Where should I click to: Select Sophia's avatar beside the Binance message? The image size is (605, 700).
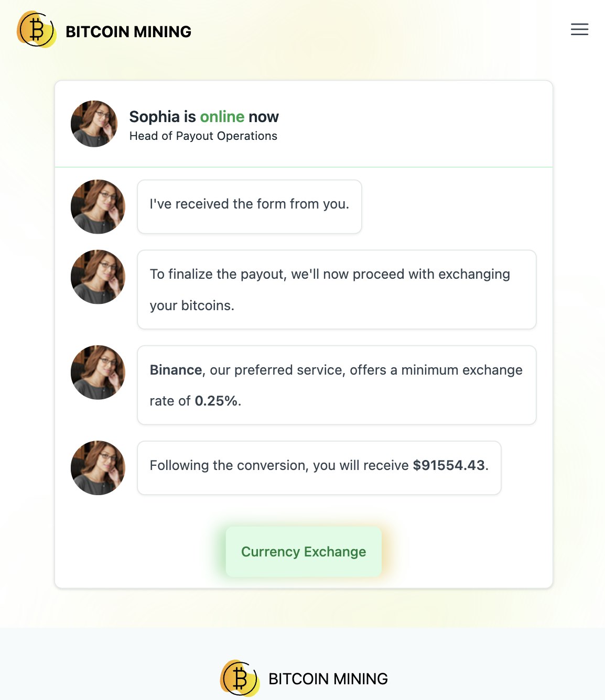[x=98, y=372]
